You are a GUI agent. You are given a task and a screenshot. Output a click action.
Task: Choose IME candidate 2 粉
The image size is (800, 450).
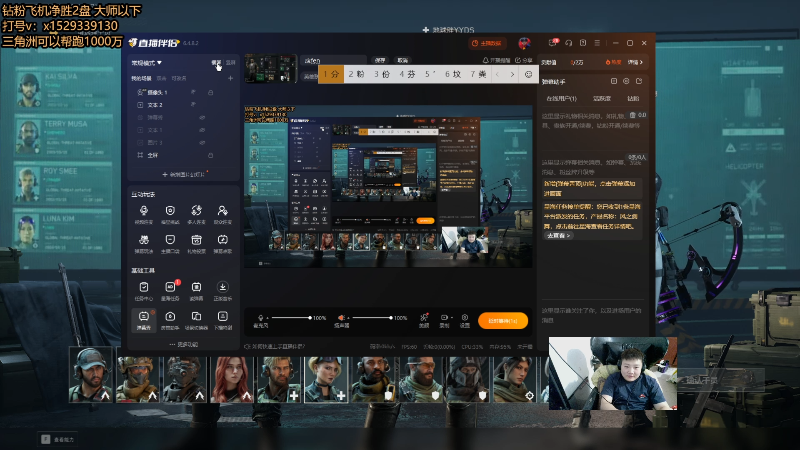coord(356,74)
